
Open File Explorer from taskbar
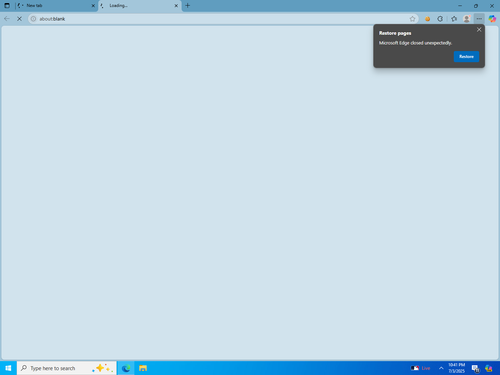point(143,368)
